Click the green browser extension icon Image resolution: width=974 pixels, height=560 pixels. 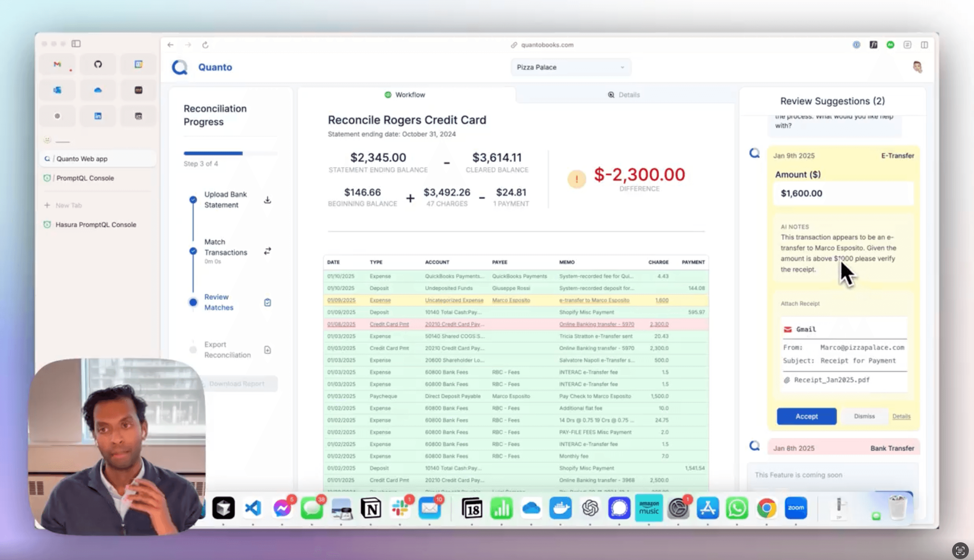[x=890, y=45]
